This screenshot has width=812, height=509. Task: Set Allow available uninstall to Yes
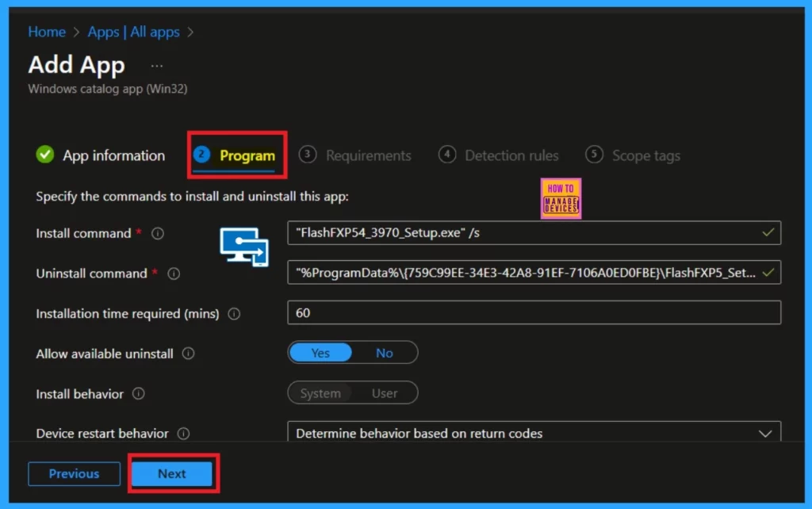(320, 353)
